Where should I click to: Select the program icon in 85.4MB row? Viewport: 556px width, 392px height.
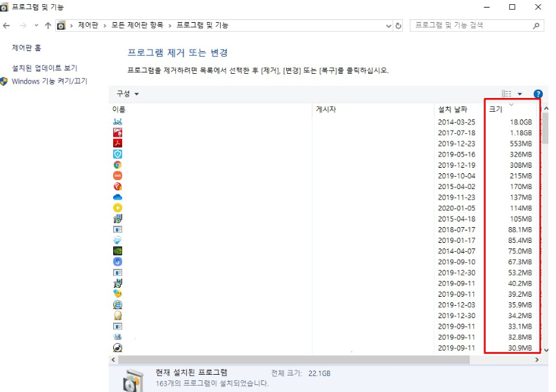(118, 240)
